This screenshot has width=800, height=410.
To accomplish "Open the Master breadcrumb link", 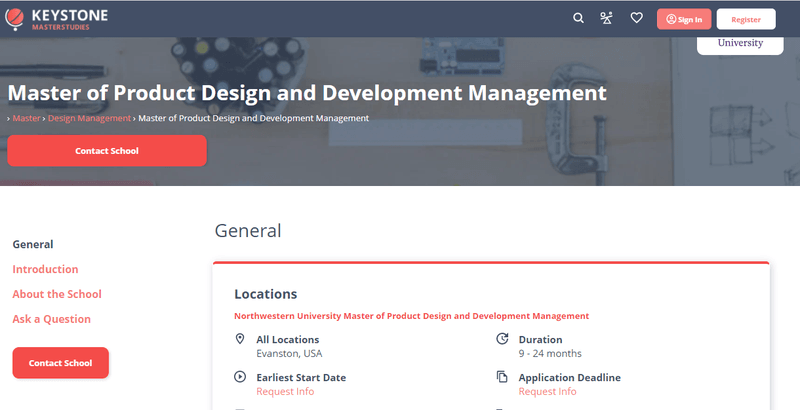I will pos(27,118).
